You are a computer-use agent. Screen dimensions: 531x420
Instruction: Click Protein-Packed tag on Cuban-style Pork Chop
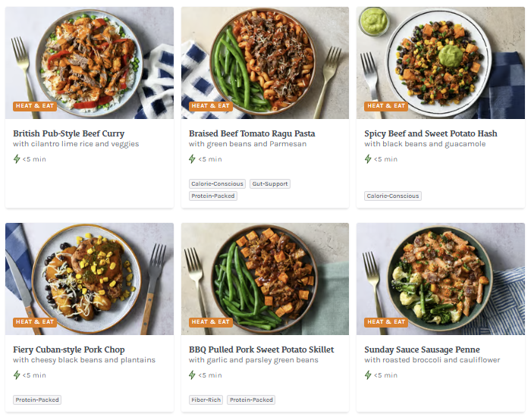(37, 400)
